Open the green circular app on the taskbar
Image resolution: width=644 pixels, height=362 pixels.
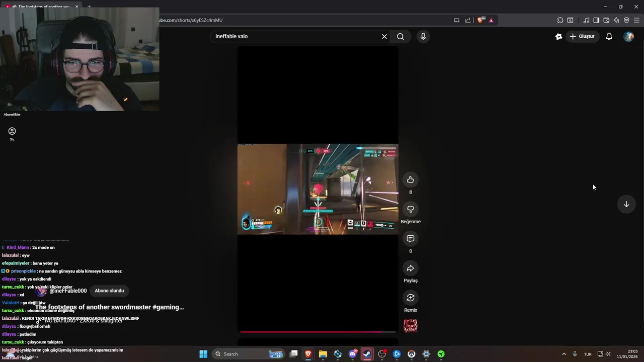click(x=441, y=354)
